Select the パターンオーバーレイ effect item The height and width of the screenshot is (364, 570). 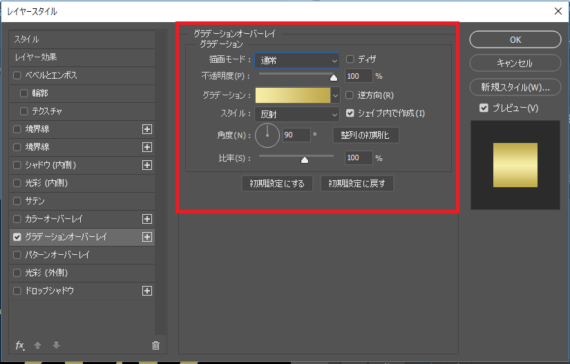pyautogui.click(x=82, y=255)
